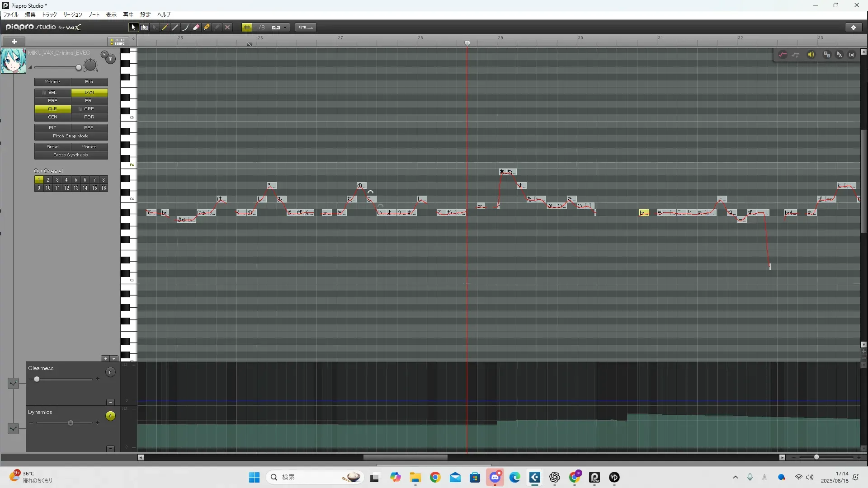
Task: Click the yellow speaker preview icon
Action: [811, 55]
